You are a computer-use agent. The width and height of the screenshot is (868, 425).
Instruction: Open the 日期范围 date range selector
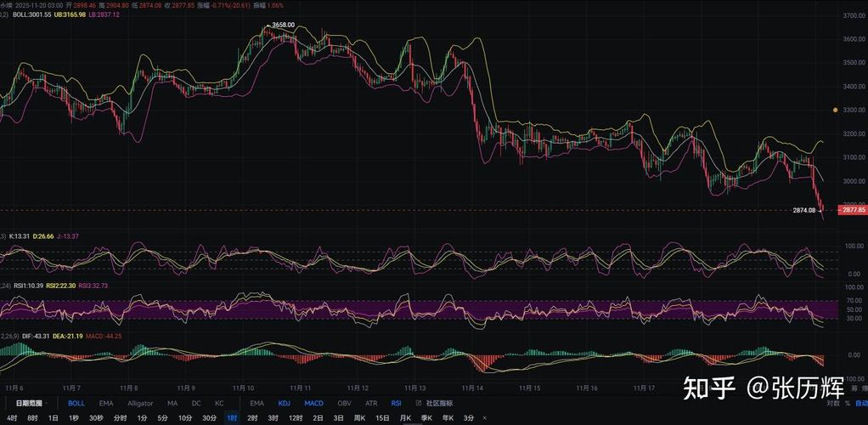tap(29, 403)
